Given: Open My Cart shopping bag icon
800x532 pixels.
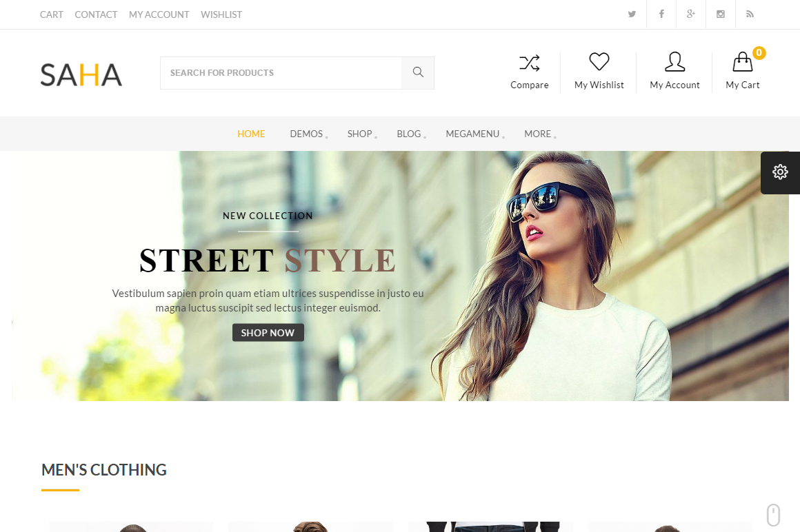Looking at the screenshot, I should pyautogui.click(x=742, y=63).
